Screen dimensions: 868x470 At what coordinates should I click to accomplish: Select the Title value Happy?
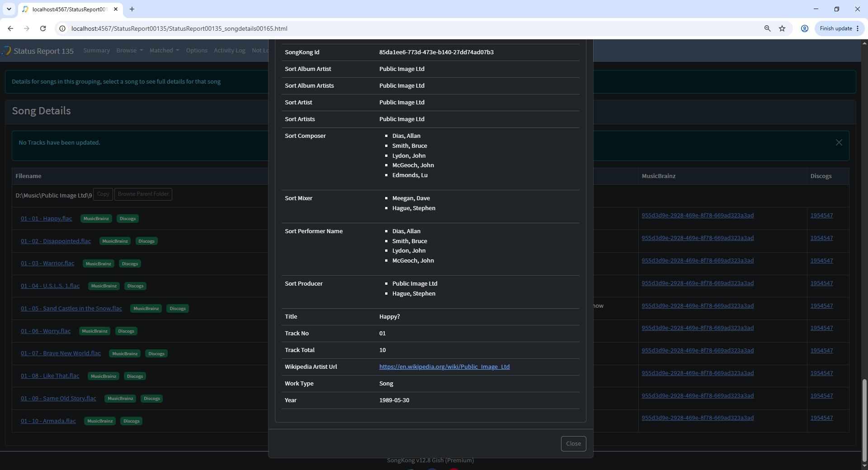[x=390, y=317]
